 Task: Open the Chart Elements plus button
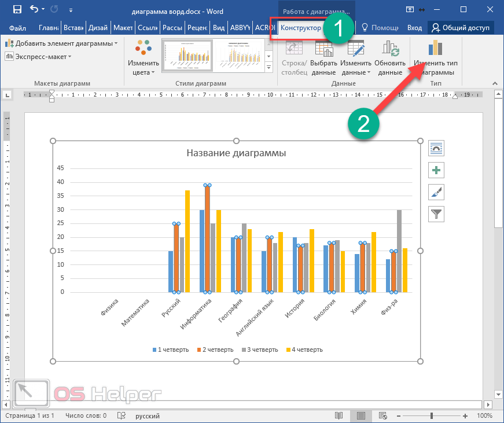click(x=436, y=170)
